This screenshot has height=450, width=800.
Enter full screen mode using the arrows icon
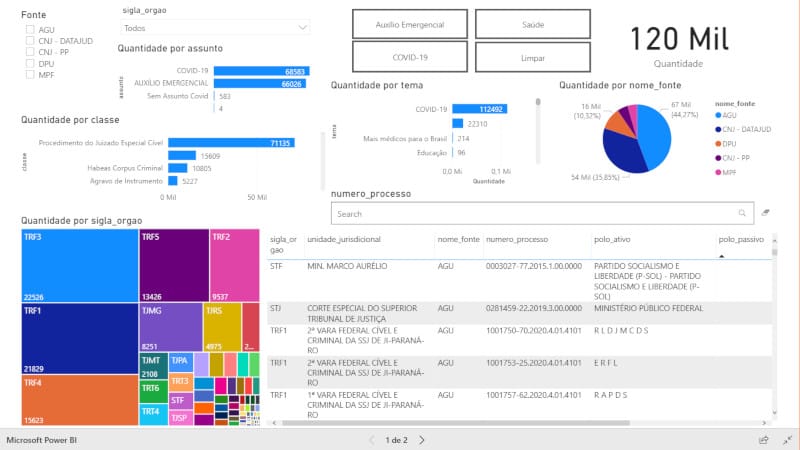tap(786, 439)
